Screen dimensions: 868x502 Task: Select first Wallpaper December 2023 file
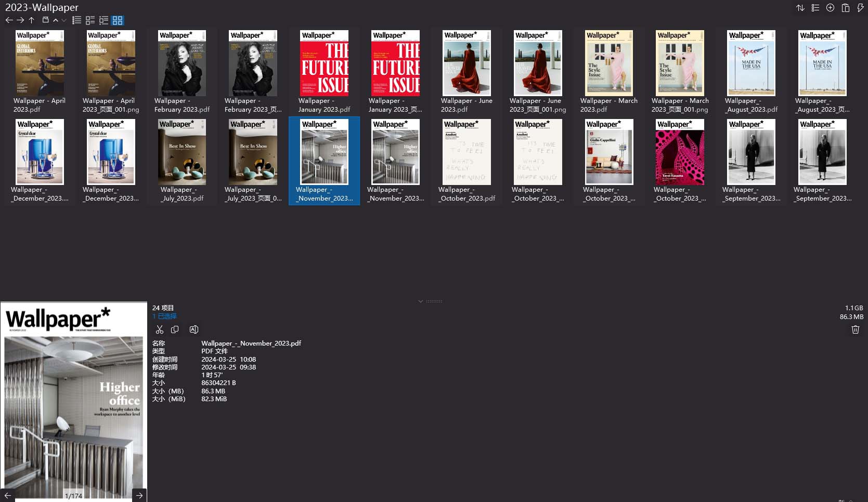(x=40, y=161)
